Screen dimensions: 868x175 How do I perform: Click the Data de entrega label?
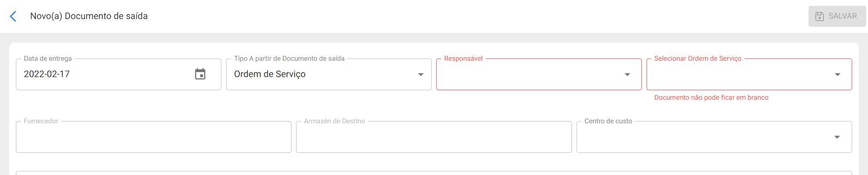pos(48,58)
